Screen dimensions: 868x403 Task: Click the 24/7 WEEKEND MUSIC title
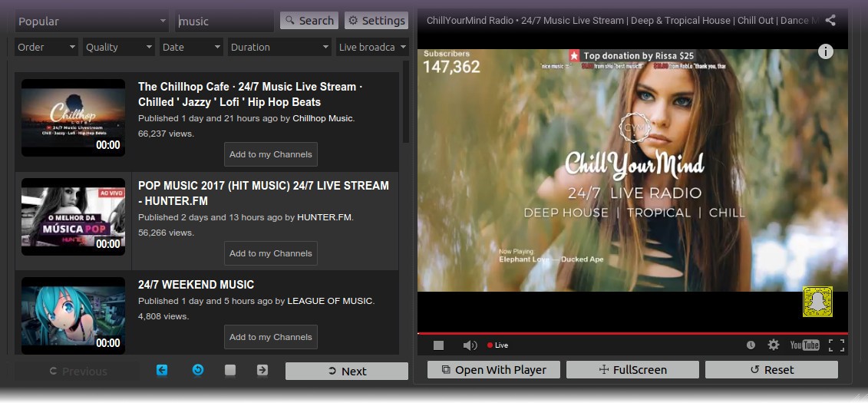pos(196,285)
